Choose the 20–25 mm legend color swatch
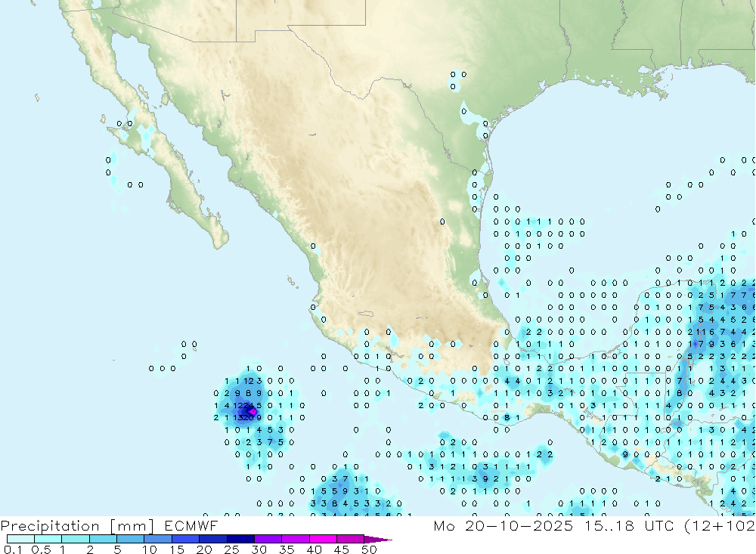756x554 pixels. click(x=213, y=539)
